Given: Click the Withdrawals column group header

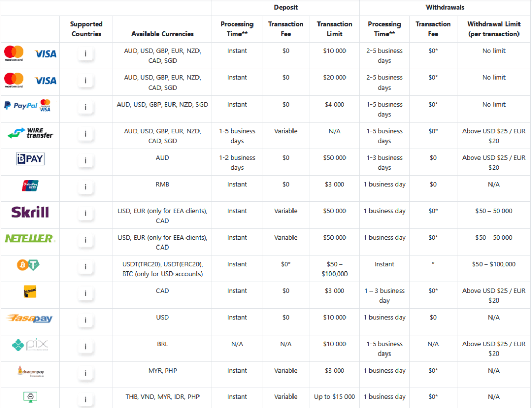Looking at the screenshot, I should click(x=445, y=7).
